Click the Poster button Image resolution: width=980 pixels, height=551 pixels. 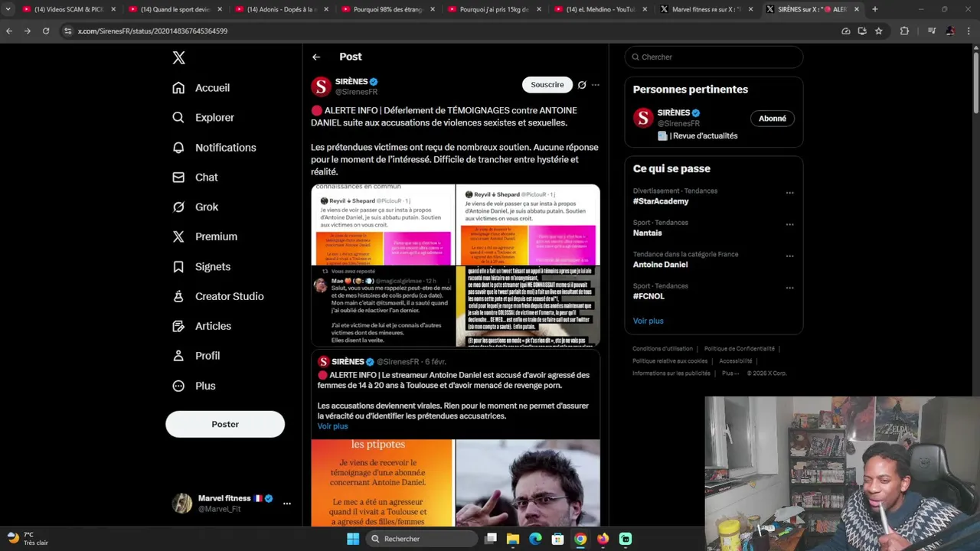[225, 424]
